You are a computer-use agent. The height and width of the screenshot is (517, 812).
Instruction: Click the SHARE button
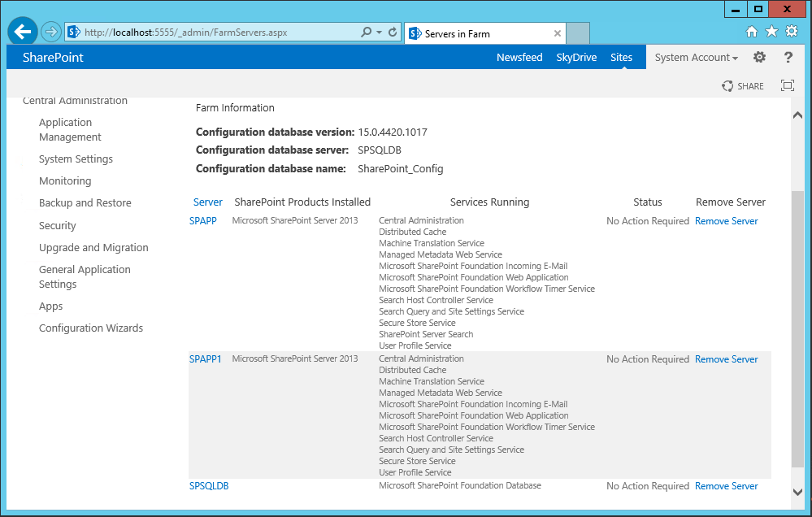click(743, 86)
